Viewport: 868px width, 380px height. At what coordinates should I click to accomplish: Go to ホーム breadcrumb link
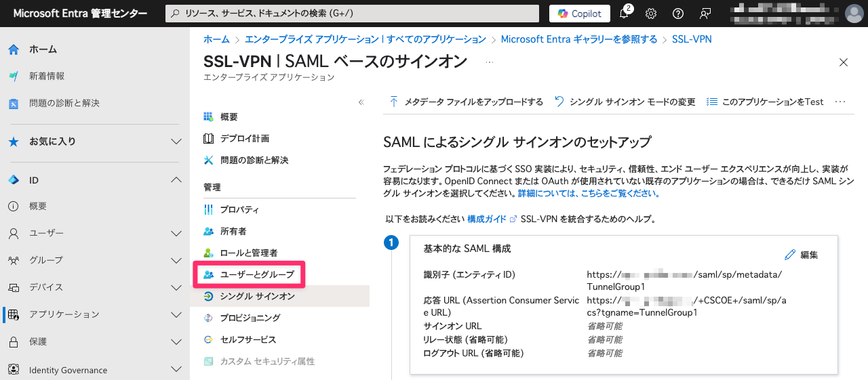click(216, 39)
